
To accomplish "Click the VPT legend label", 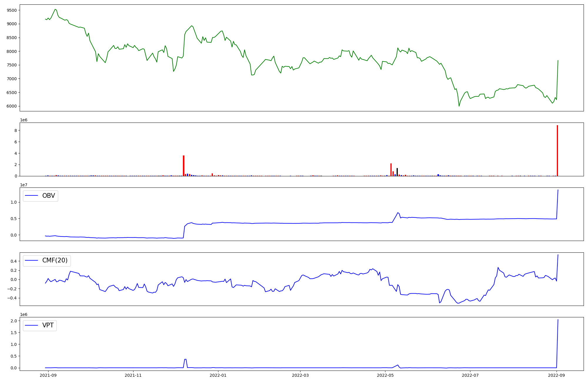I will click(x=48, y=325).
